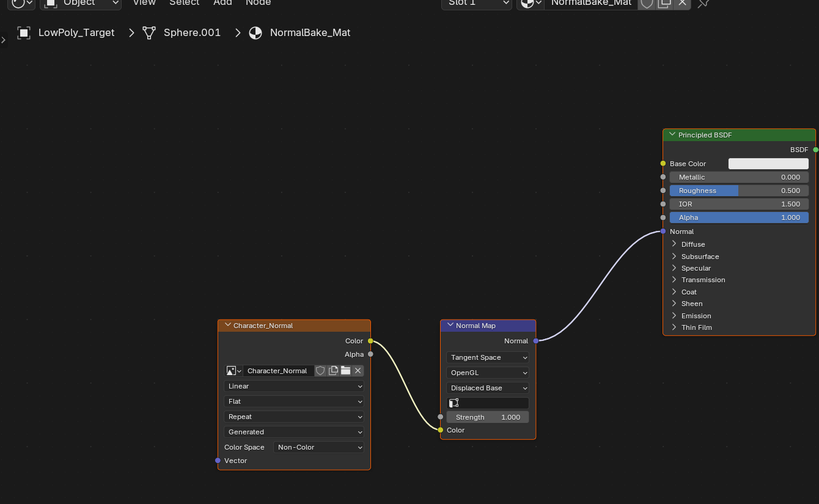Expand the Specular panel in Principled BSDF
This screenshot has width=819, height=504.
click(x=674, y=268)
